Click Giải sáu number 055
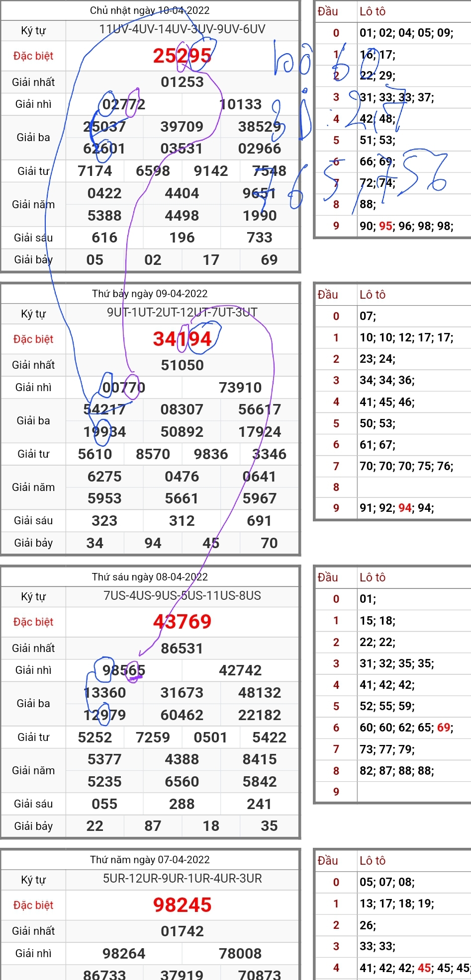Viewport: 471px width, 980px height. (104, 804)
